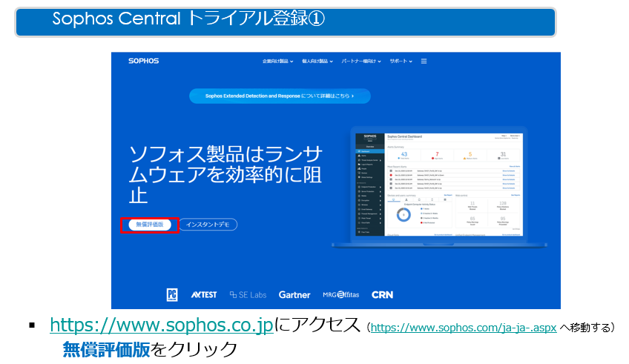Click the 無償評価版 button
Screen dimensions: 629x364
149,225
